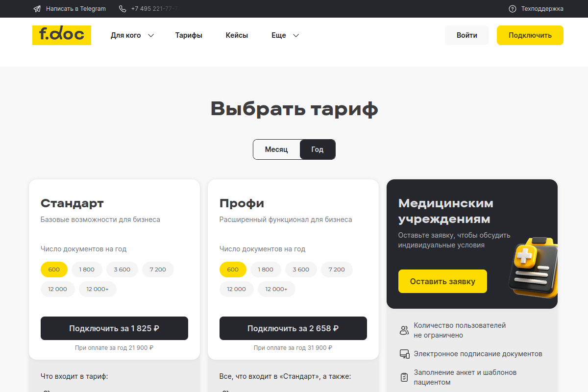Screen dimensions: 588x392
Task: Select the Год billing period
Action: [318, 149]
